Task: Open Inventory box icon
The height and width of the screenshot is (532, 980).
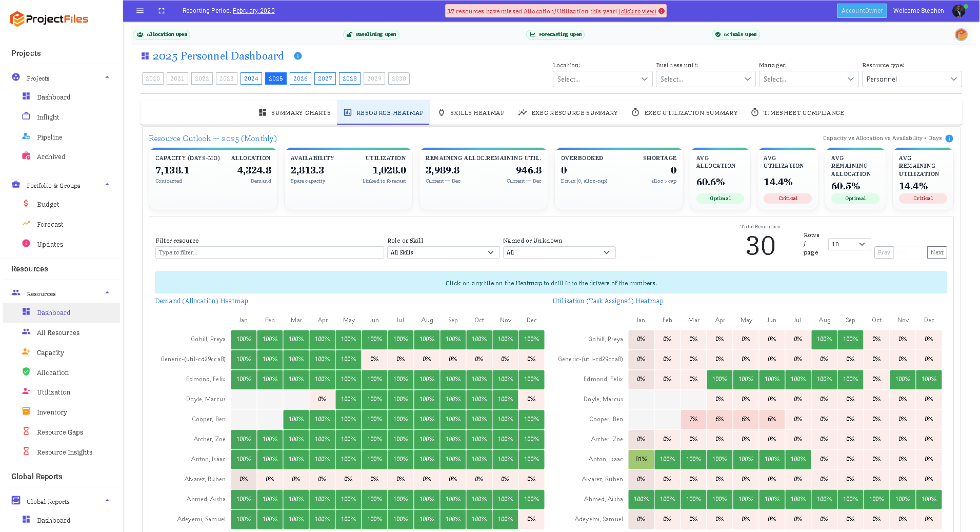Action: point(26,411)
